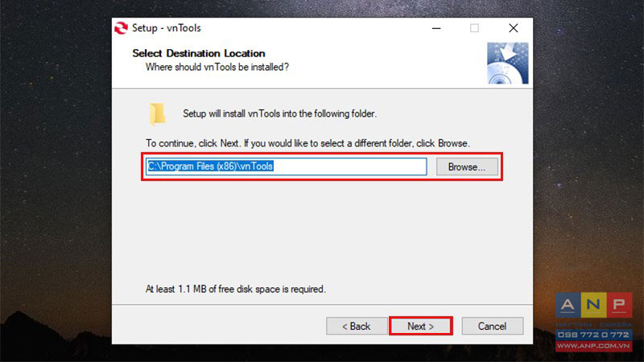Image resolution: width=644 pixels, height=362 pixels.
Task: Click the blue A tile of the ANP logo
Action: [568, 305]
